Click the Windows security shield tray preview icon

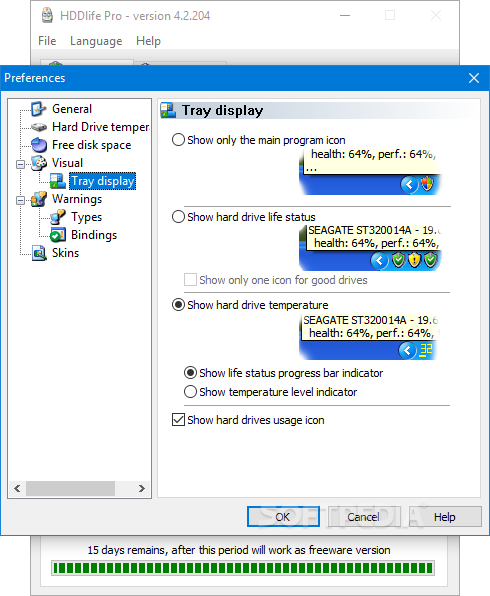click(x=427, y=184)
